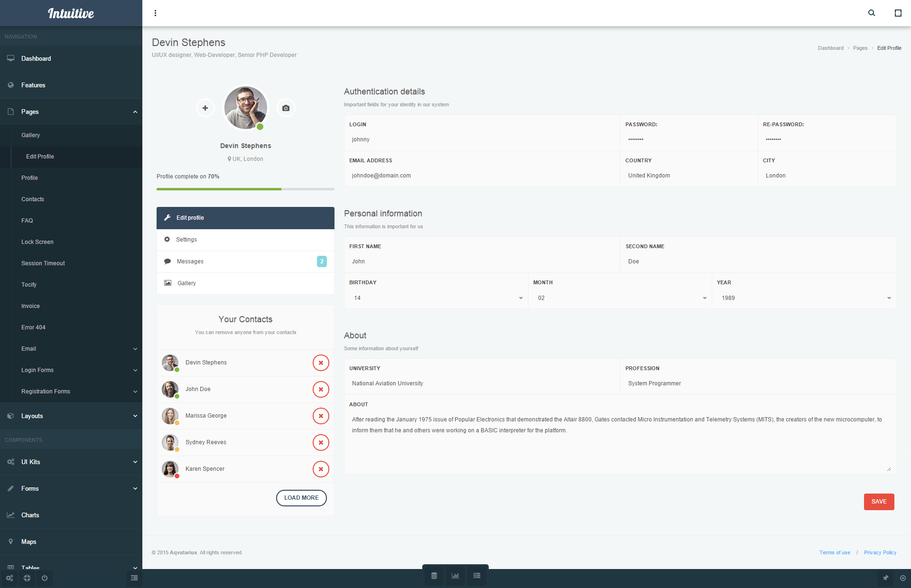The image size is (911, 588).
Task: Click the pin icon at bottom right
Action: click(885, 578)
